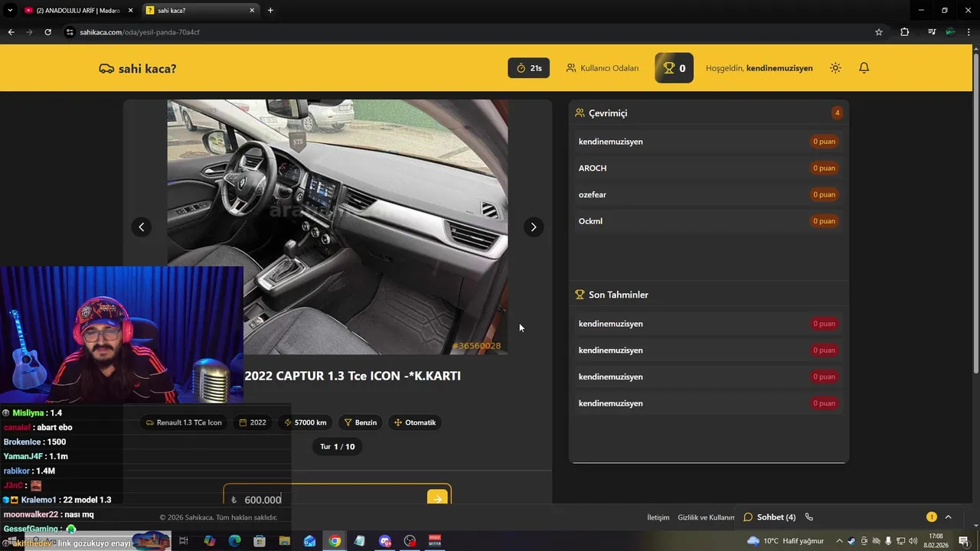The width and height of the screenshot is (980, 551).
Task: Click the online count badge 4
Action: click(x=837, y=112)
